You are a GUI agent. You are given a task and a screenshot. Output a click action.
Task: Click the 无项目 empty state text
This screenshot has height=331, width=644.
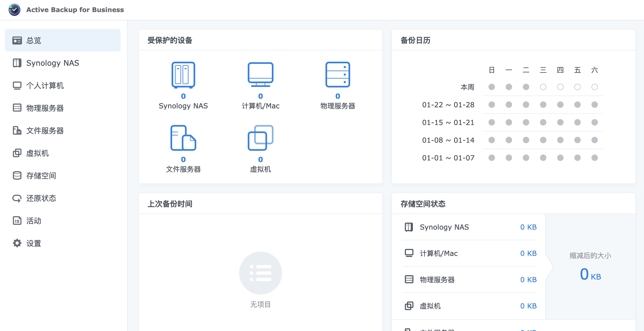coord(261,304)
